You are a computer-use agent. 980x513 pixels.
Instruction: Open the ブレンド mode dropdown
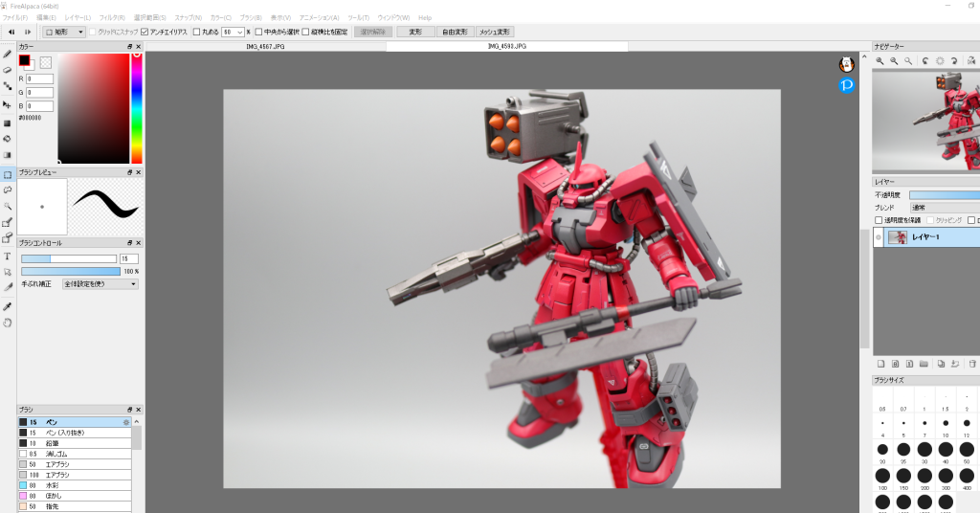(943, 207)
